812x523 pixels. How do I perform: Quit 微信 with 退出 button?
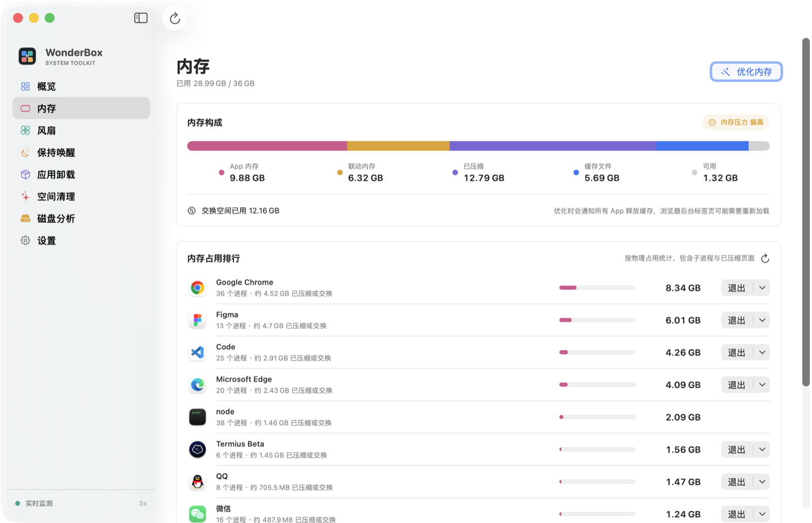click(x=737, y=514)
